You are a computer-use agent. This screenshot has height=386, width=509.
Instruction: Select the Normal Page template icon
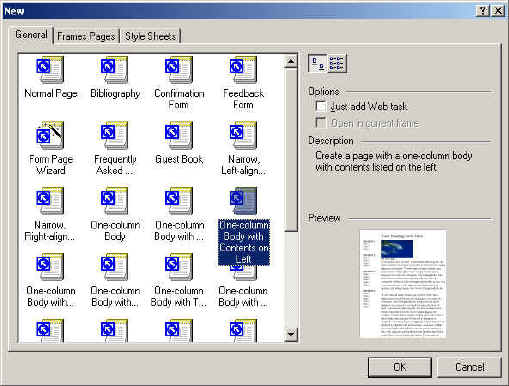[50, 70]
